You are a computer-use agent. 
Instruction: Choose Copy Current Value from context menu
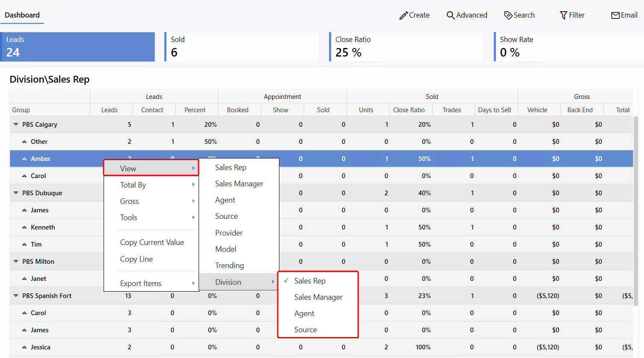pos(152,242)
